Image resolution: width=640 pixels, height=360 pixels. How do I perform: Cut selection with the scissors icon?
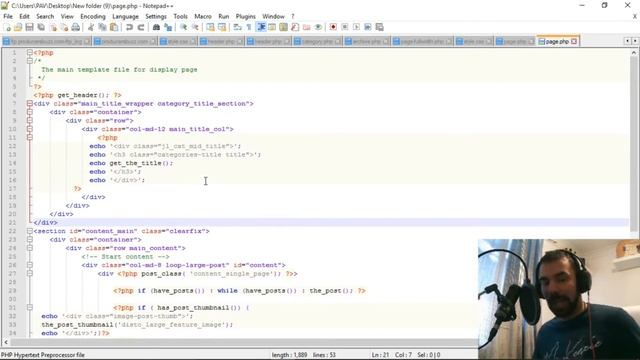tap(91, 27)
